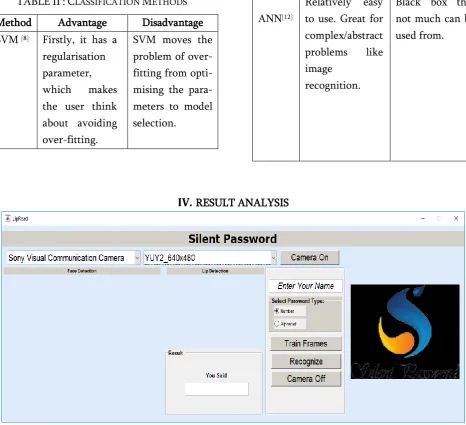Open the YUY2_640x480 resolution dropdown arrow
The height and width of the screenshot is (425, 466).
click(273, 258)
